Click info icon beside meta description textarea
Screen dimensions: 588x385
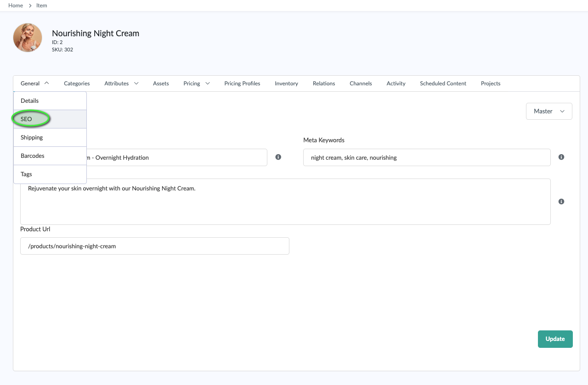(561, 201)
